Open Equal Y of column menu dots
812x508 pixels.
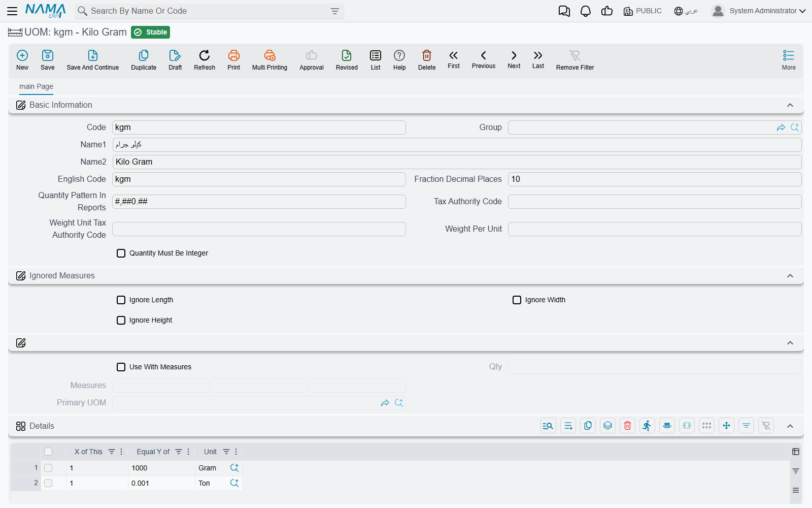(188, 452)
